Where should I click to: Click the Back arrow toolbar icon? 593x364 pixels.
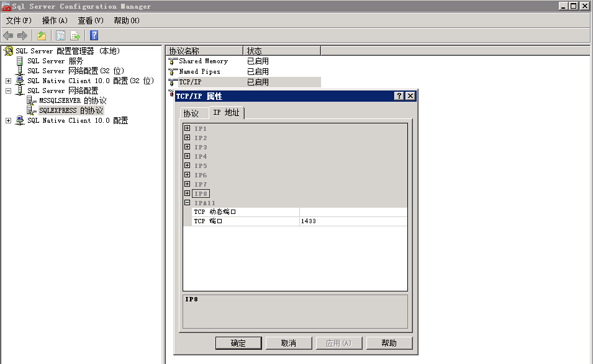tap(8, 35)
